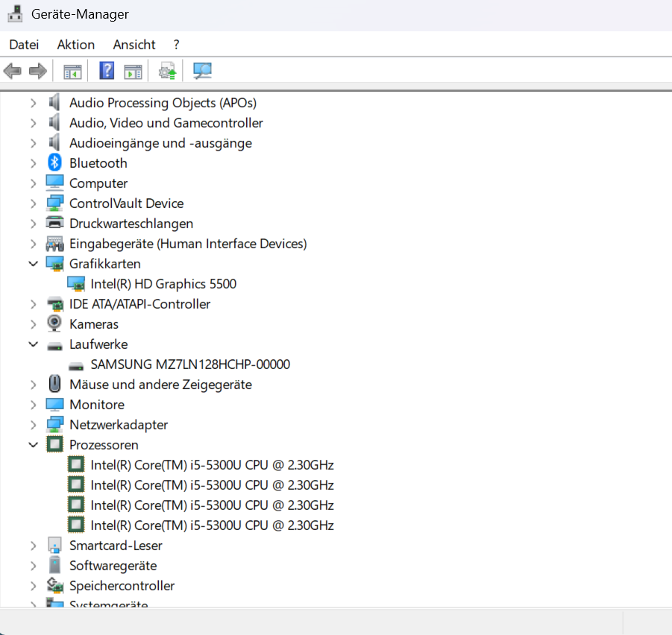Expand Eingabegeräte (Human Interface Devices) node
This screenshot has height=635, width=672.
(x=34, y=244)
